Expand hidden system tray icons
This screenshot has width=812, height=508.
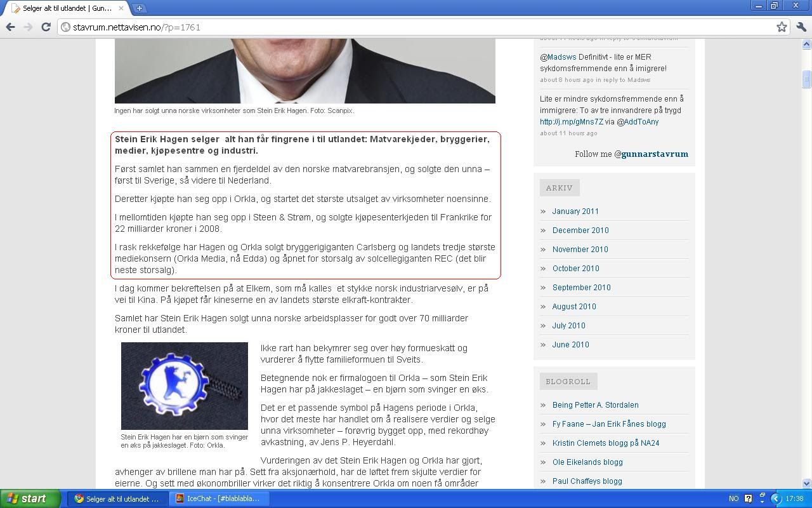[x=775, y=498]
